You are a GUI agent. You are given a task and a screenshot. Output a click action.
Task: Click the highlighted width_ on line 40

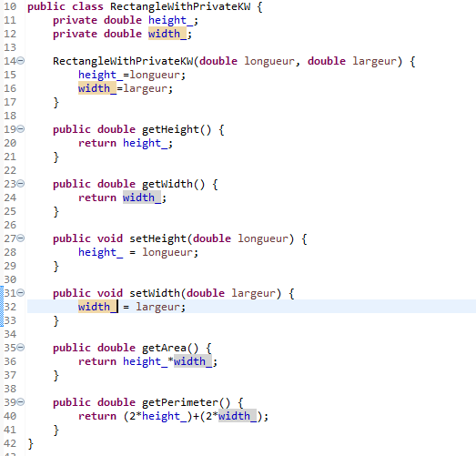(x=237, y=416)
